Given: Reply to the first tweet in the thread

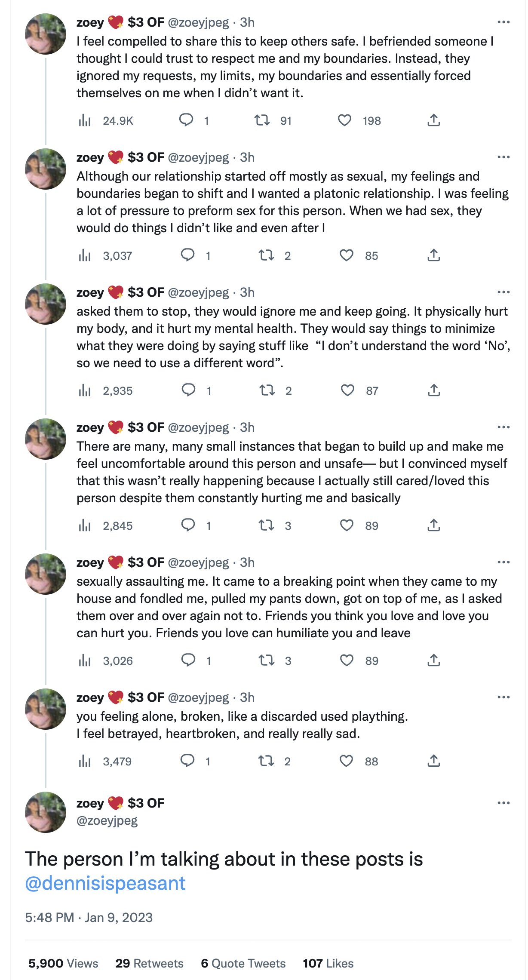Looking at the screenshot, I should tap(186, 120).
